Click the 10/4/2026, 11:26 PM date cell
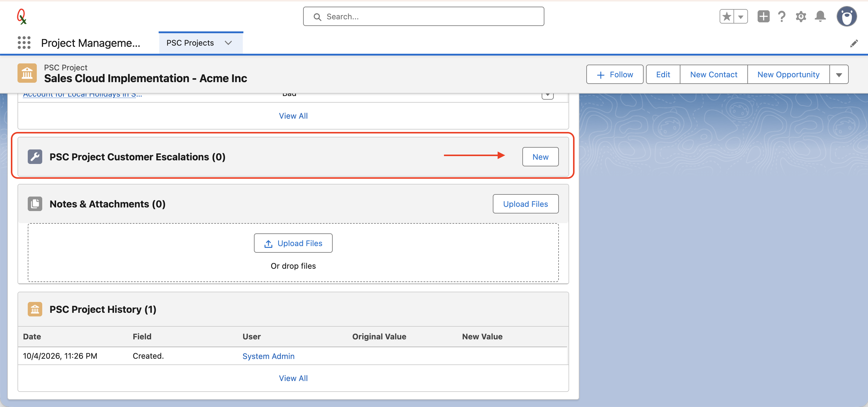The image size is (868, 407). point(60,356)
